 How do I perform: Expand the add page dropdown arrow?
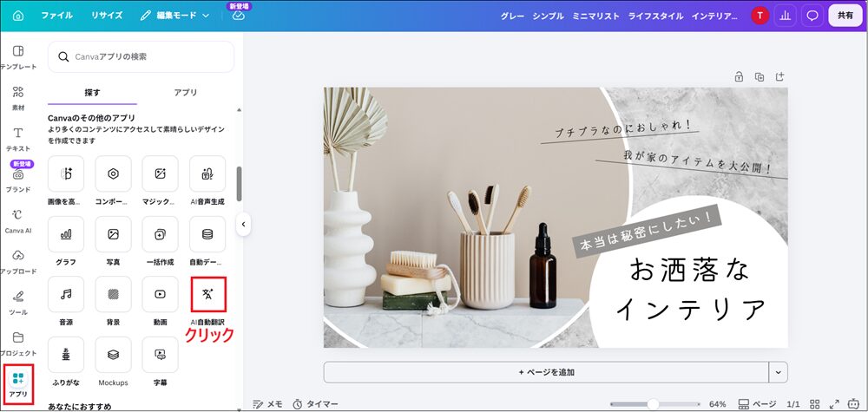pos(779,372)
